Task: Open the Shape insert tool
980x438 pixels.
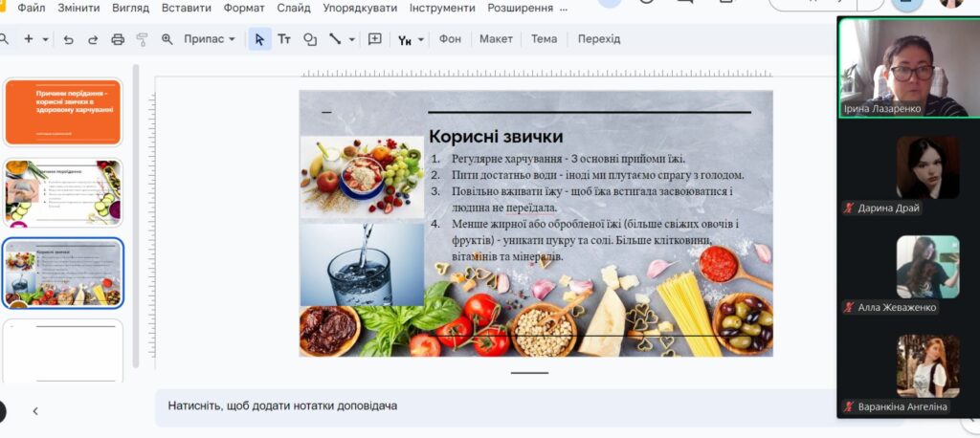Action: [310, 39]
